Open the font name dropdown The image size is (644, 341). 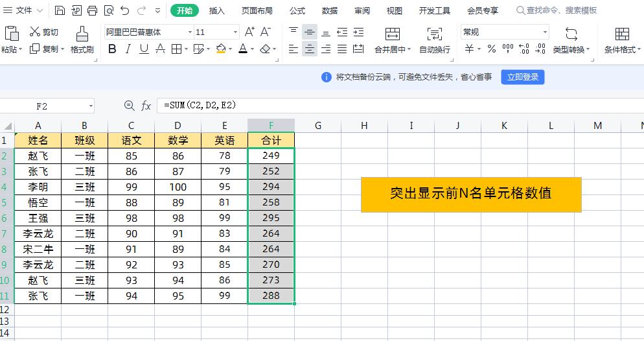tap(190, 32)
